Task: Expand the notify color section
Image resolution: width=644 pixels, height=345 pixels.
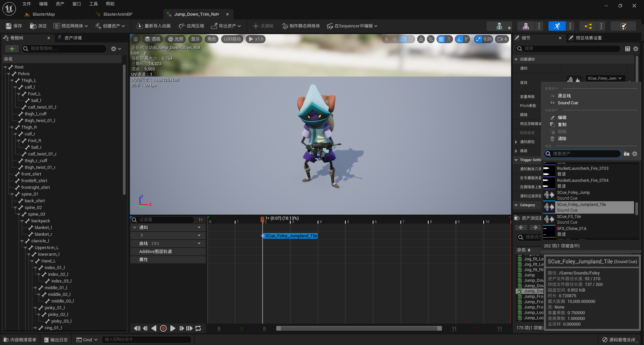Action: (516, 142)
